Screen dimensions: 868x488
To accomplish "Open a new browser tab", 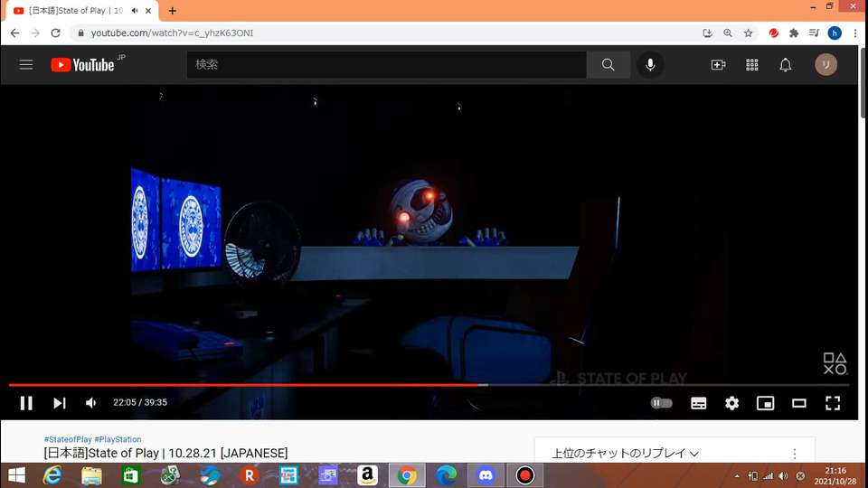I will (x=172, y=11).
